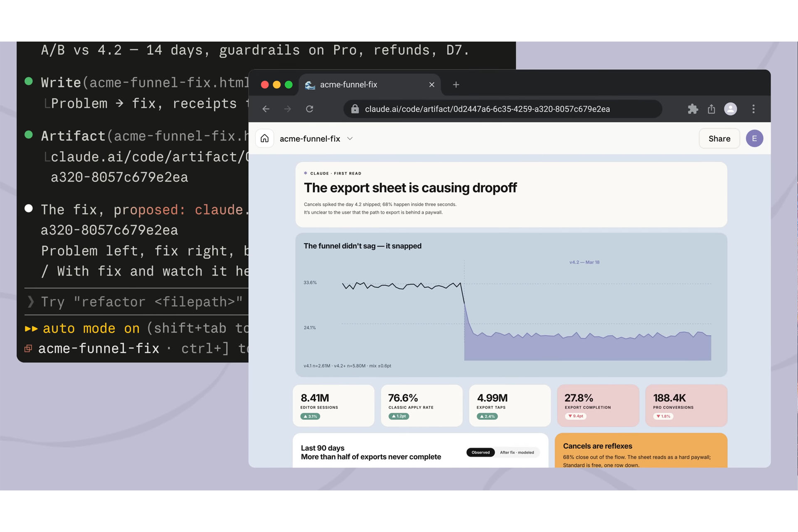Click the claude.ai artifact URL address bar
This screenshot has width=798, height=532.
point(503,109)
